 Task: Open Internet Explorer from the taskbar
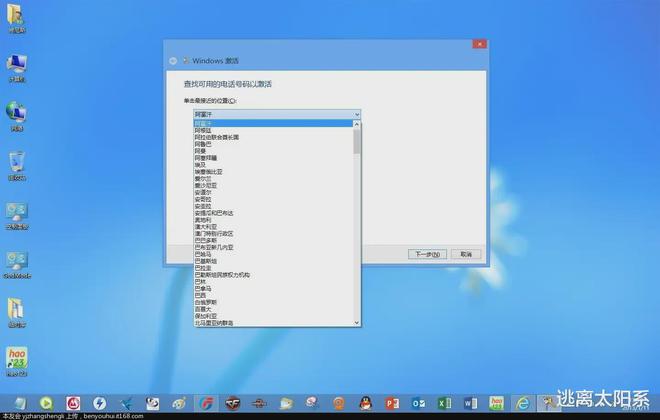[x=523, y=404]
